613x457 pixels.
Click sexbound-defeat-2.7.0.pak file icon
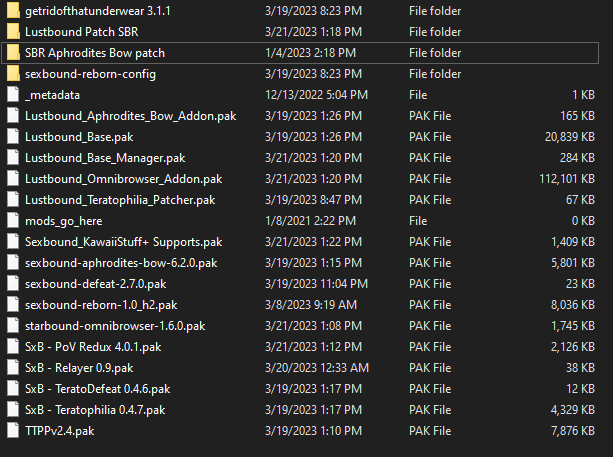point(13,284)
